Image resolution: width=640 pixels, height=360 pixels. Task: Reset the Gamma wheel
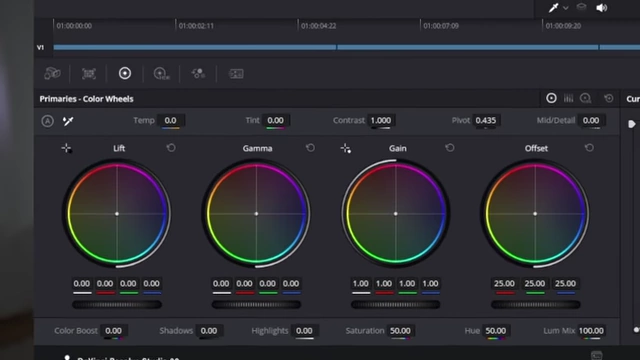[310, 148]
